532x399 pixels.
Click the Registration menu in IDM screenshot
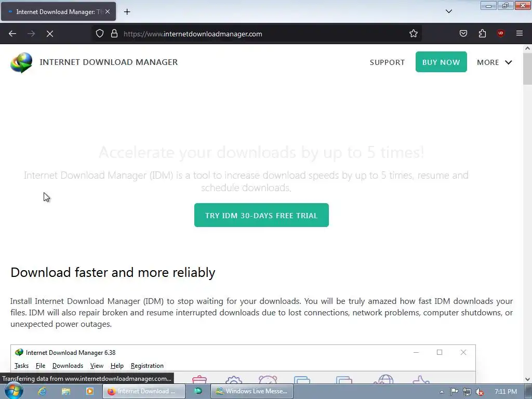click(x=147, y=366)
